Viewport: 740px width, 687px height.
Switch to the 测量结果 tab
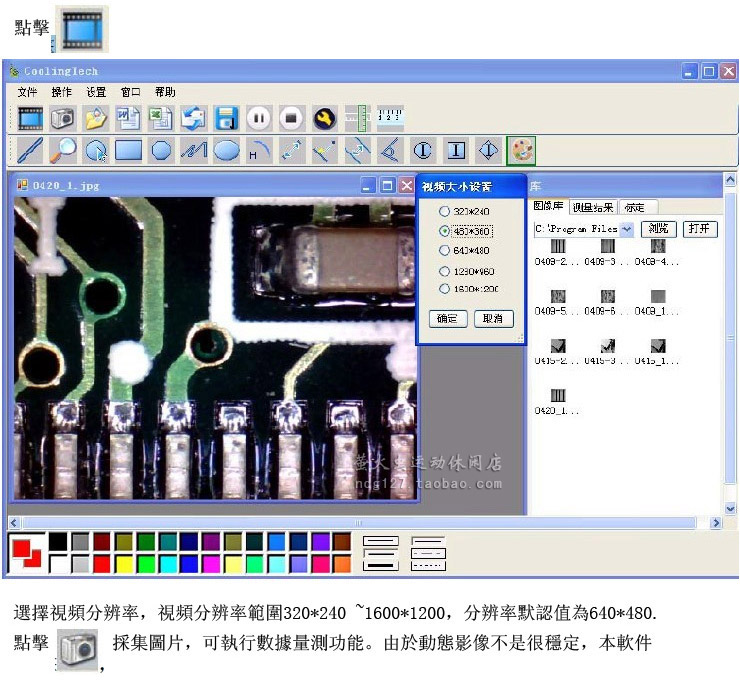[593, 208]
